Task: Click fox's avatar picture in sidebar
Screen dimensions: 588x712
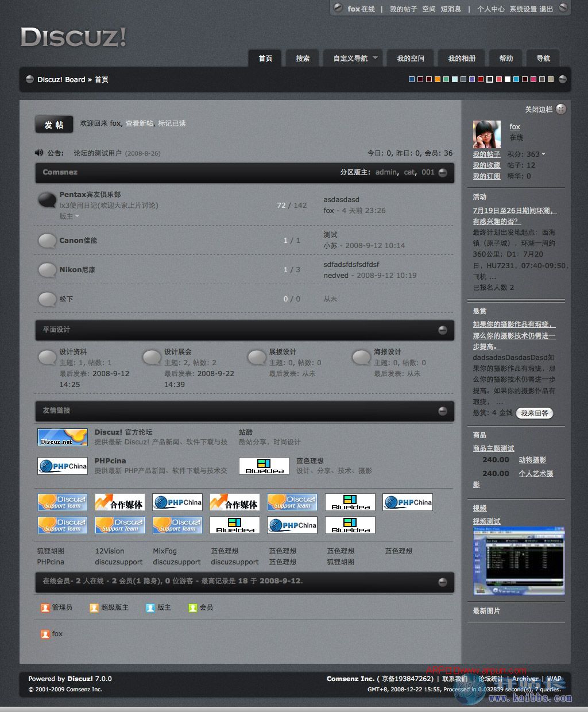Action: pyautogui.click(x=487, y=135)
